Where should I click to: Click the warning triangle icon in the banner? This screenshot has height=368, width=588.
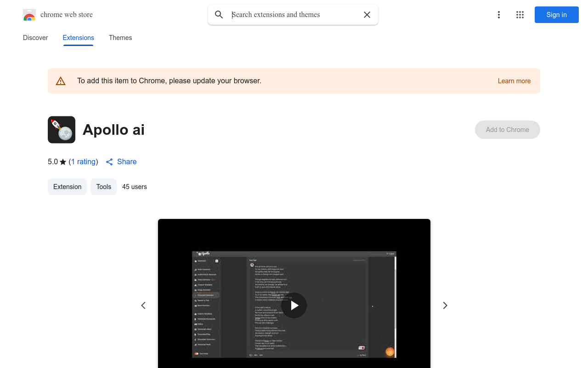pos(61,81)
